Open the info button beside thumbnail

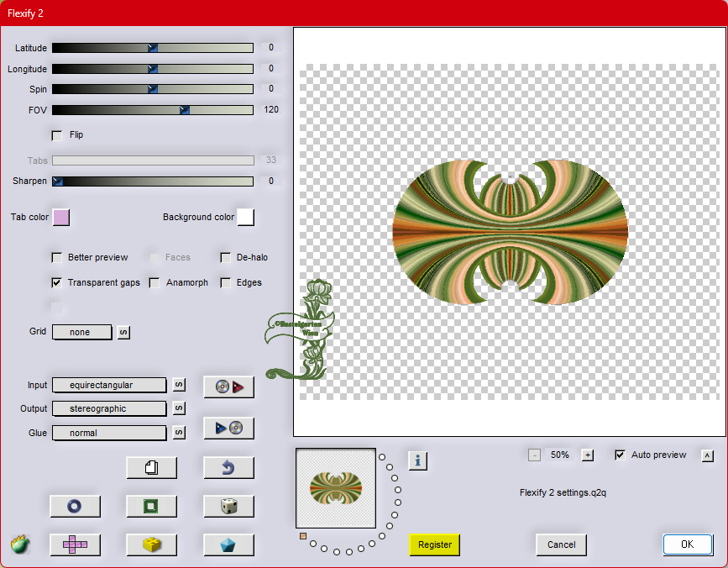[418, 460]
